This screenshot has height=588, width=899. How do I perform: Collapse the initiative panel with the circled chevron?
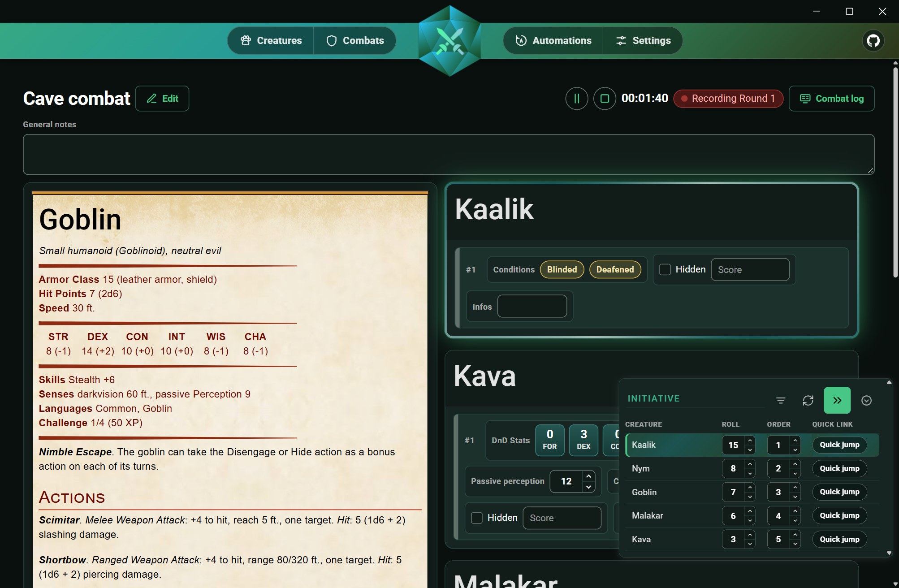click(867, 400)
